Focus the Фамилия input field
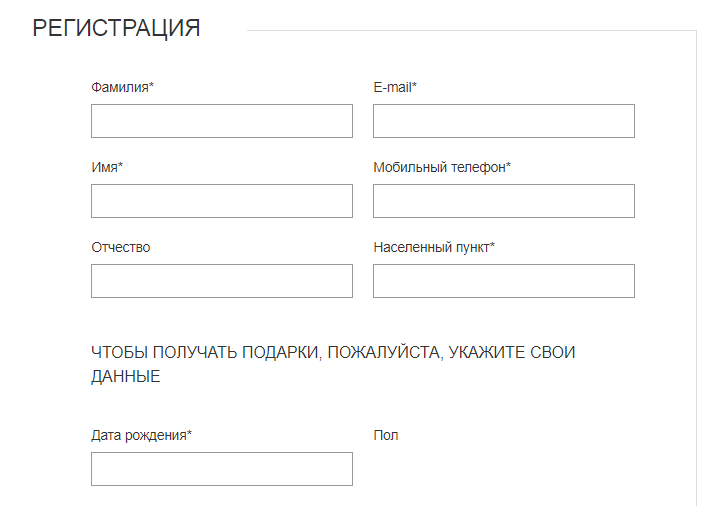 (221, 121)
